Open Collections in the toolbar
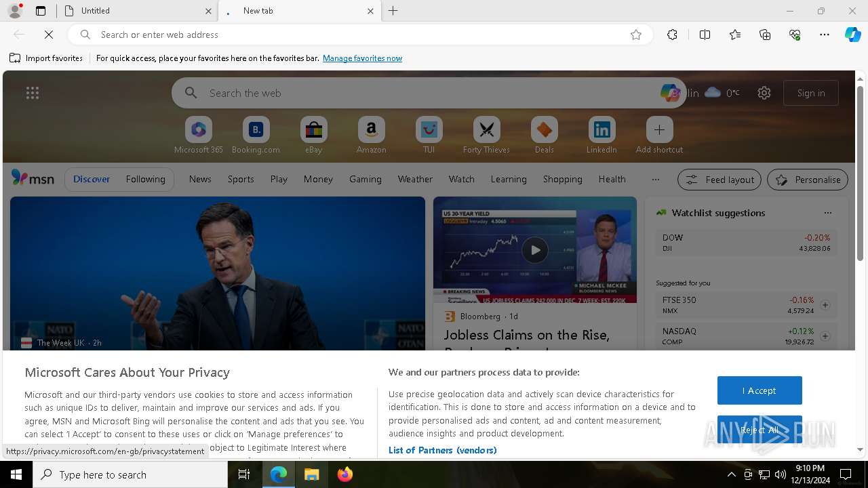This screenshot has height=488, width=868. [765, 35]
